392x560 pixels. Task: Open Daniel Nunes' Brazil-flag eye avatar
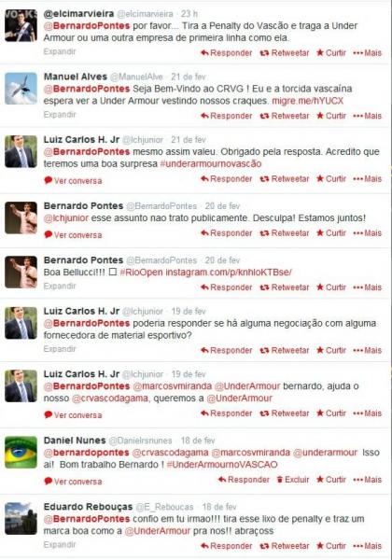(21, 452)
